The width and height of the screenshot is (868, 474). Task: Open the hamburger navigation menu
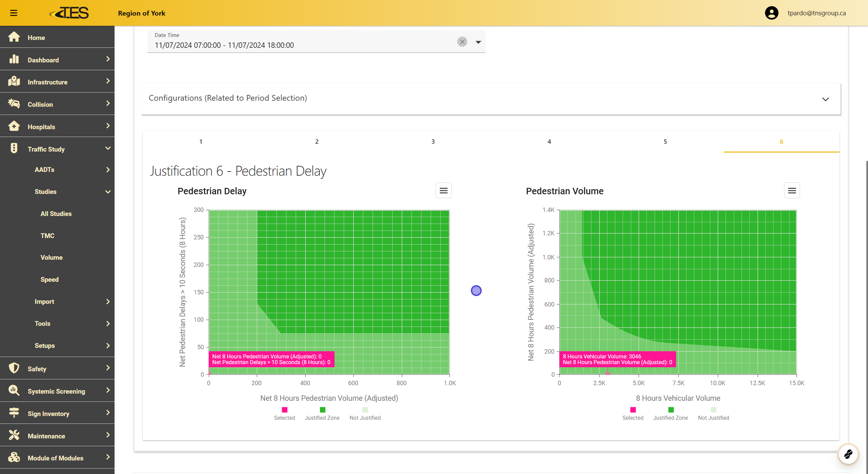(14, 13)
